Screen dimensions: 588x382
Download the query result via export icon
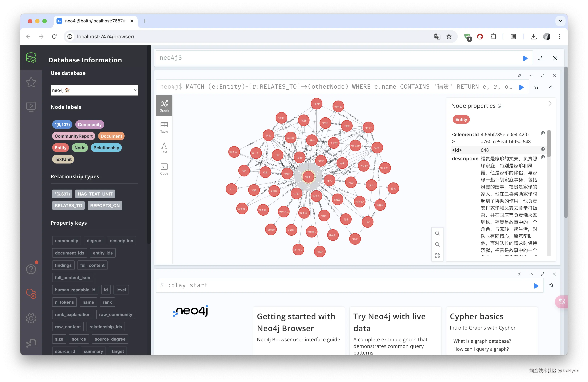pyautogui.click(x=551, y=87)
